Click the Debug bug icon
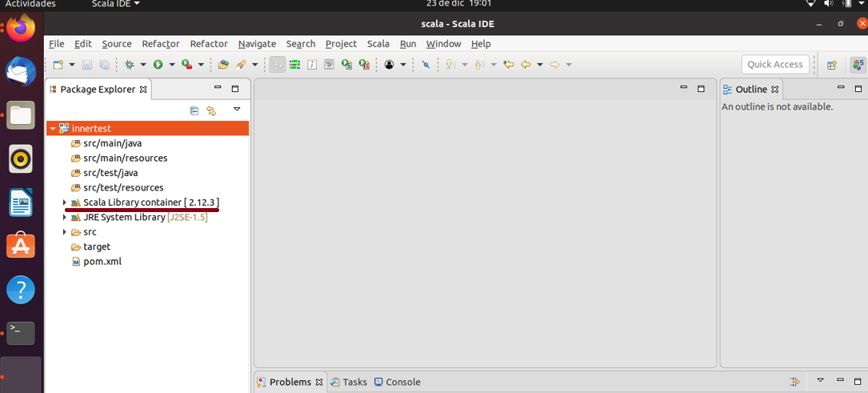Viewport: 868px width, 393px height. point(130,65)
